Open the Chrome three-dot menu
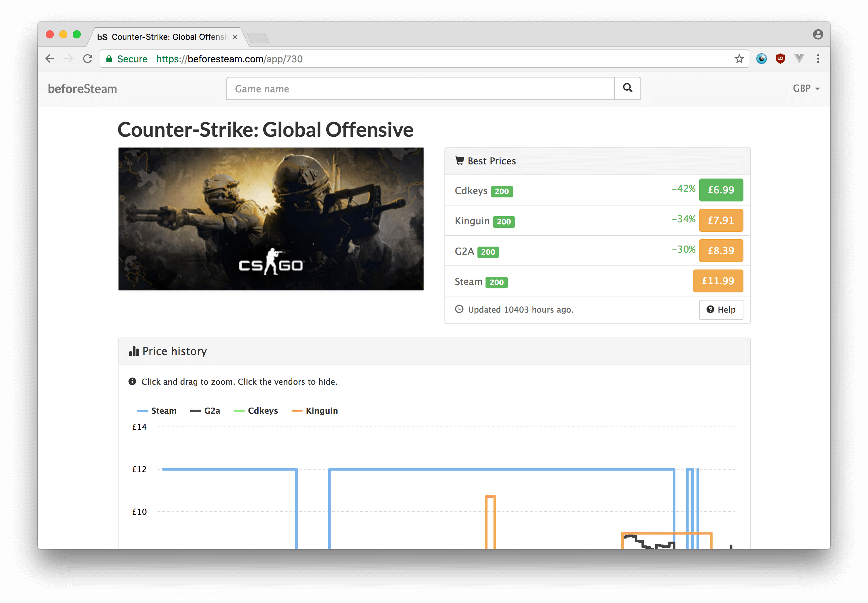The height and width of the screenshot is (603, 868). (818, 59)
